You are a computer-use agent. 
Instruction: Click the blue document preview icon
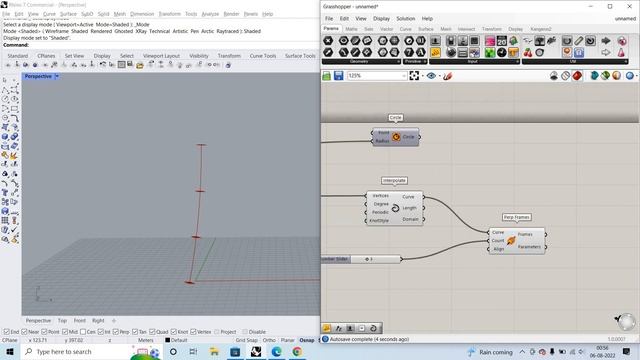(x=594, y=76)
